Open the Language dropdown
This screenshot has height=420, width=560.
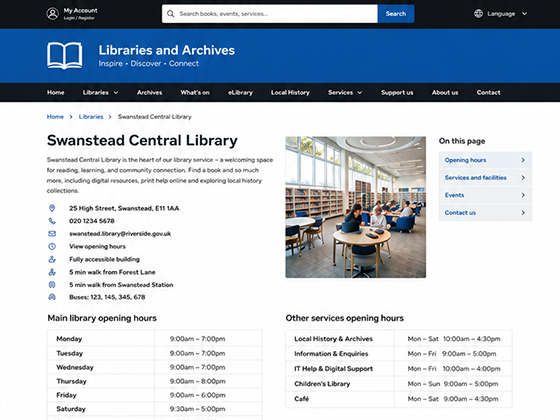pos(500,14)
